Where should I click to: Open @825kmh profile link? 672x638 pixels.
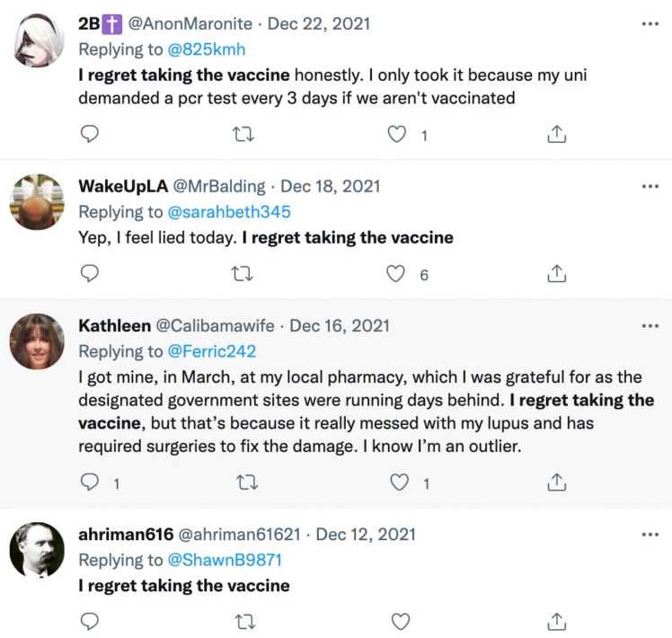point(207,49)
